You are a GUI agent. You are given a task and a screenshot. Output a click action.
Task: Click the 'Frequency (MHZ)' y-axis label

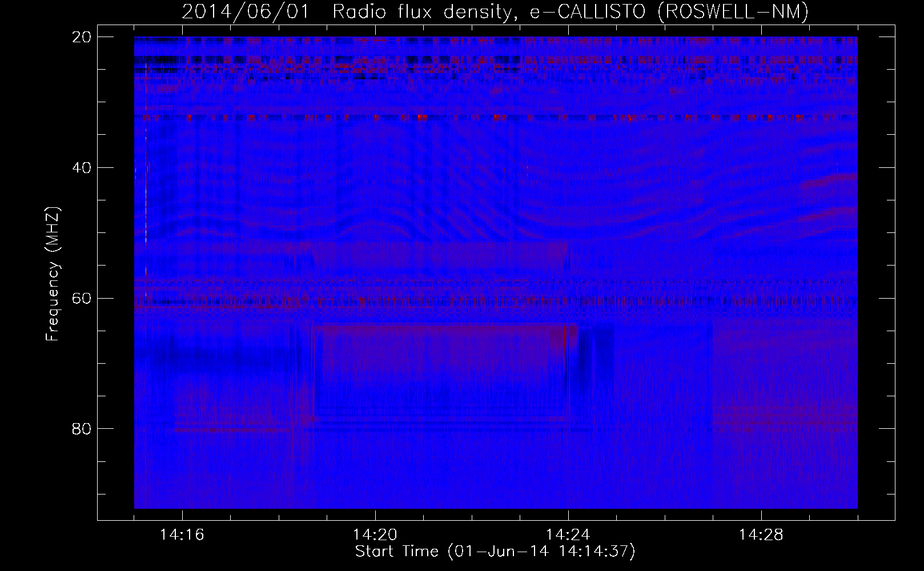(53, 274)
